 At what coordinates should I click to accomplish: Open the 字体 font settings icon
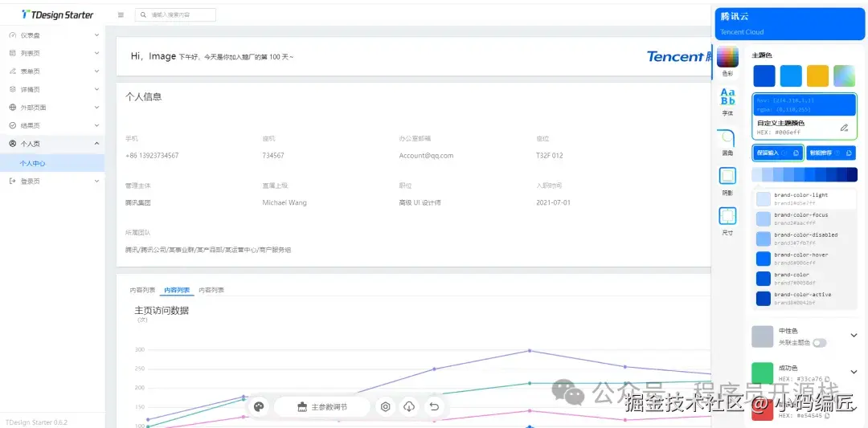tap(727, 97)
